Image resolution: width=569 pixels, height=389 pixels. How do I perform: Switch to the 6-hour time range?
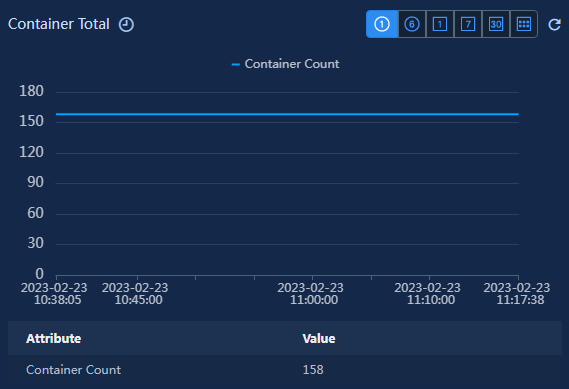pos(412,24)
